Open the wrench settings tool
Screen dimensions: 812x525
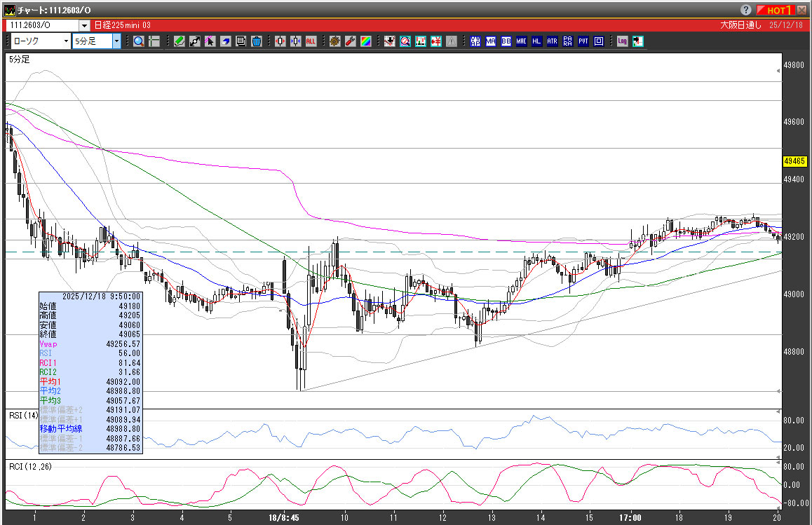(350, 41)
